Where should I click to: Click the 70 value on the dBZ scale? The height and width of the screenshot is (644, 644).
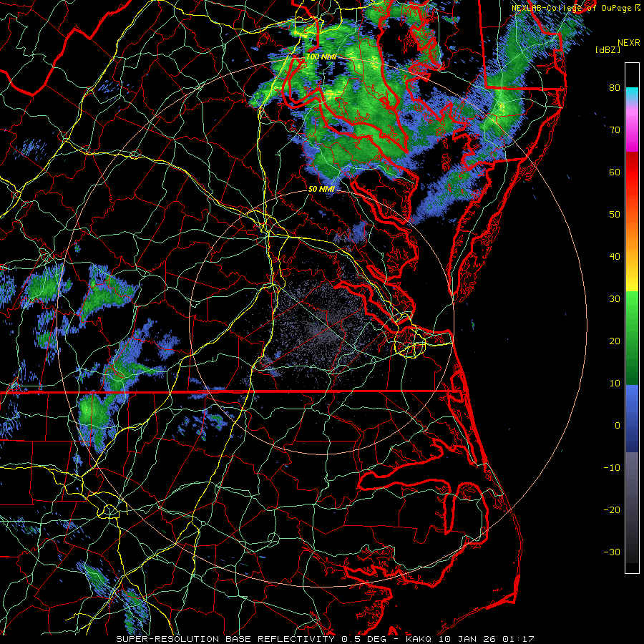click(x=615, y=130)
